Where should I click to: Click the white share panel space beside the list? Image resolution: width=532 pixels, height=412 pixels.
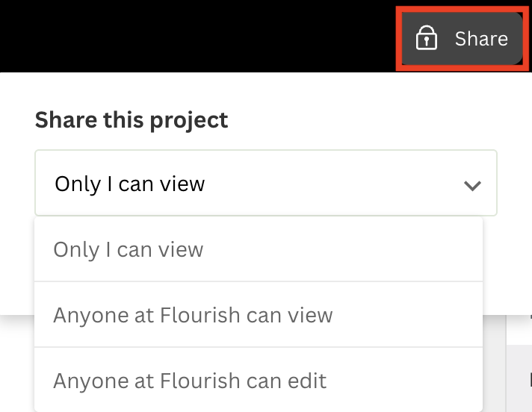pyautogui.click(x=507, y=264)
